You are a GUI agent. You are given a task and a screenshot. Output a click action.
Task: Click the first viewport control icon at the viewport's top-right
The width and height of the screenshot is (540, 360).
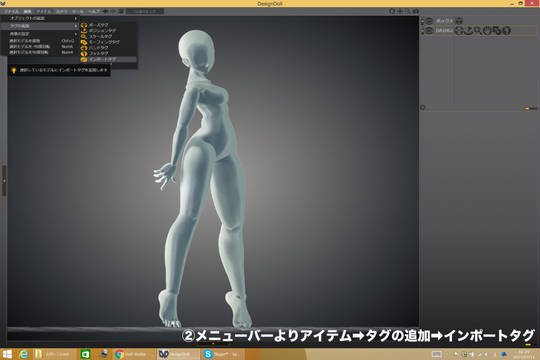point(392,11)
